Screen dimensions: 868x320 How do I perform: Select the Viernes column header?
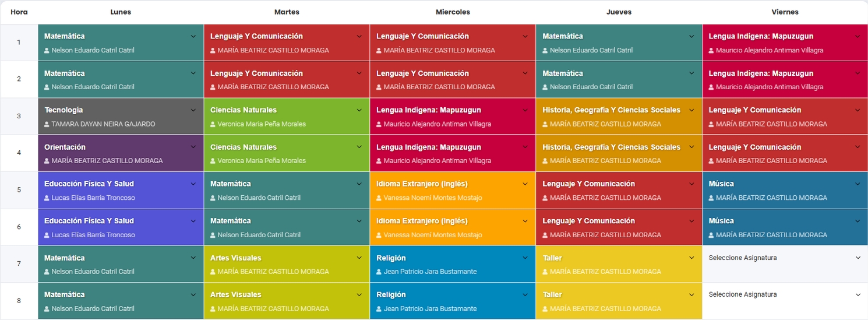pyautogui.click(x=785, y=12)
